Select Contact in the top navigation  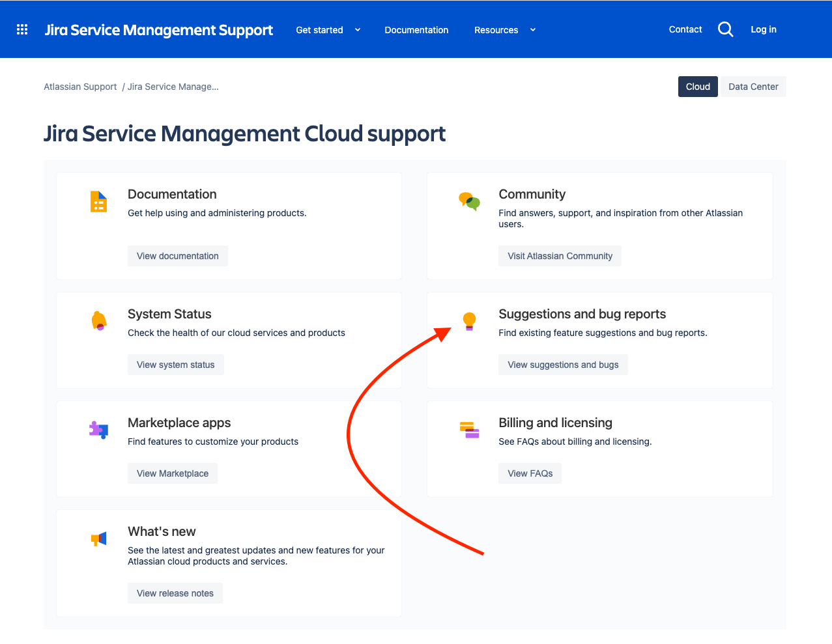[685, 29]
